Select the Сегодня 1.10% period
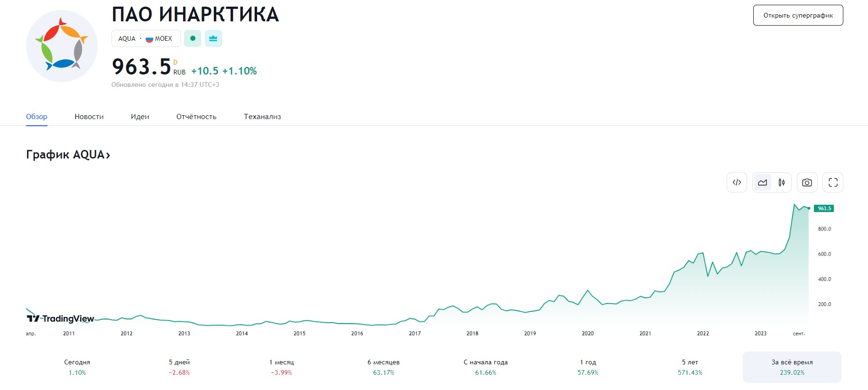The height and width of the screenshot is (390, 868). [x=77, y=367]
